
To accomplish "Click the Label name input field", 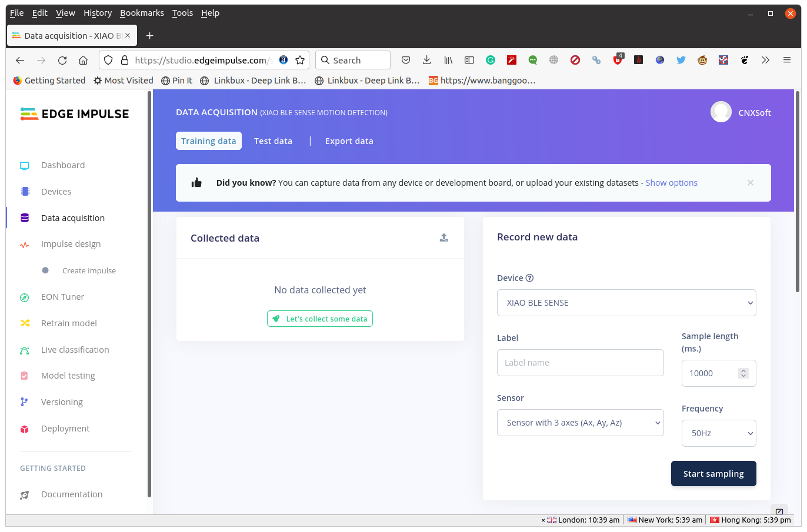I will (581, 363).
